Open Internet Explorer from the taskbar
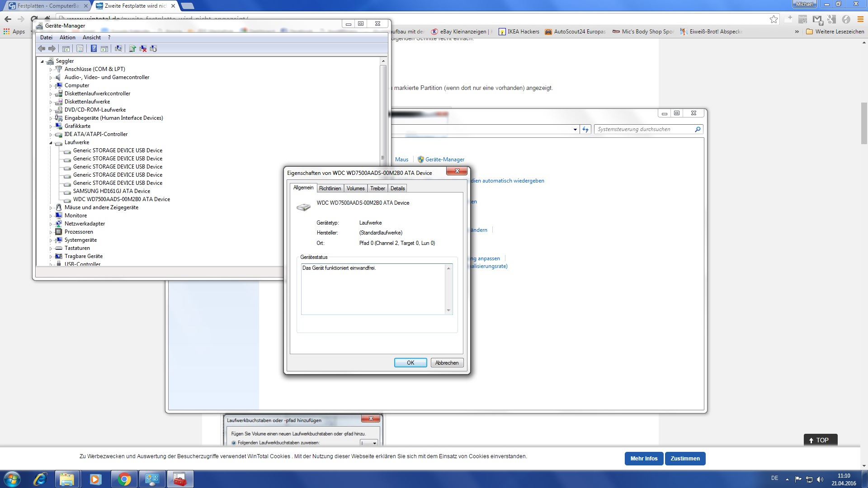Viewport: 868px width, 488px height. click(x=40, y=479)
